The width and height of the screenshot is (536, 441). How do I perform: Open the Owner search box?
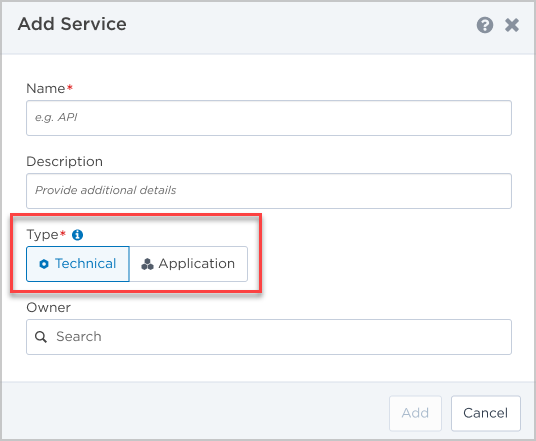269,337
